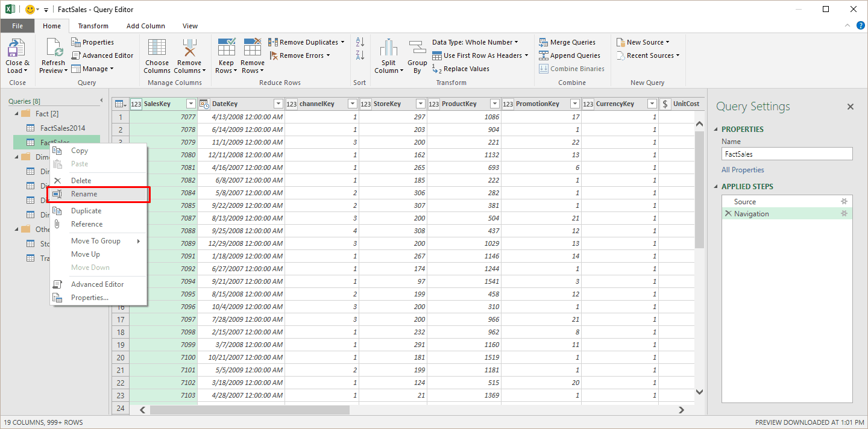Screen dimensions: 868x429
Task: Choose Copy in the context menu
Action: tap(99, 151)
